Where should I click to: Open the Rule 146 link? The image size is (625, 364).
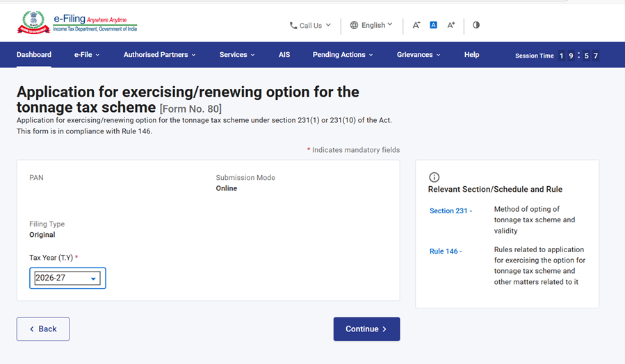pos(446,251)
